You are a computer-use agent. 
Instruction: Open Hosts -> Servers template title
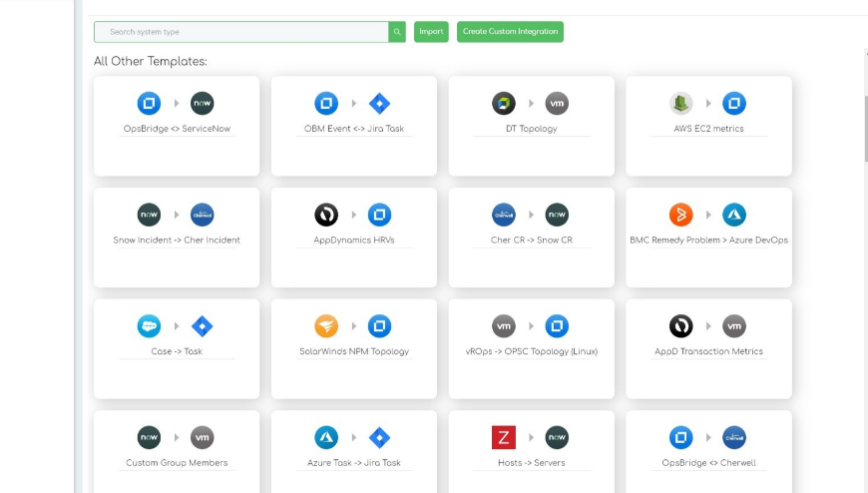532,462
